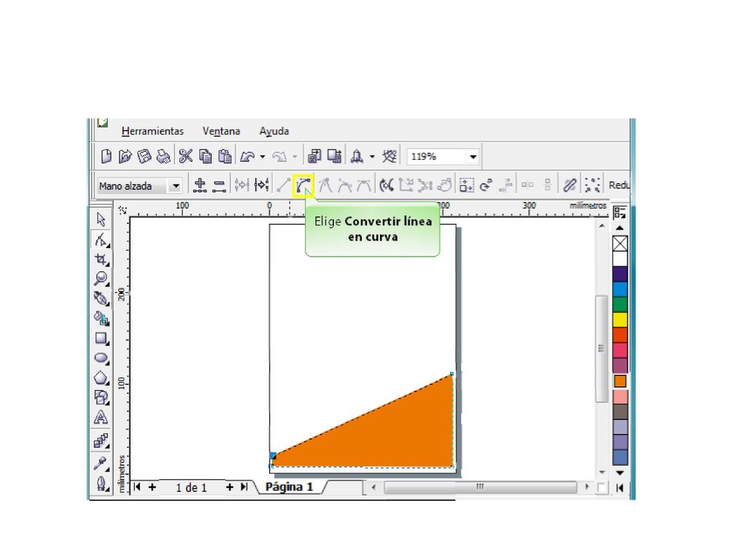Click Convert line to curve icon

coord(303,185)
